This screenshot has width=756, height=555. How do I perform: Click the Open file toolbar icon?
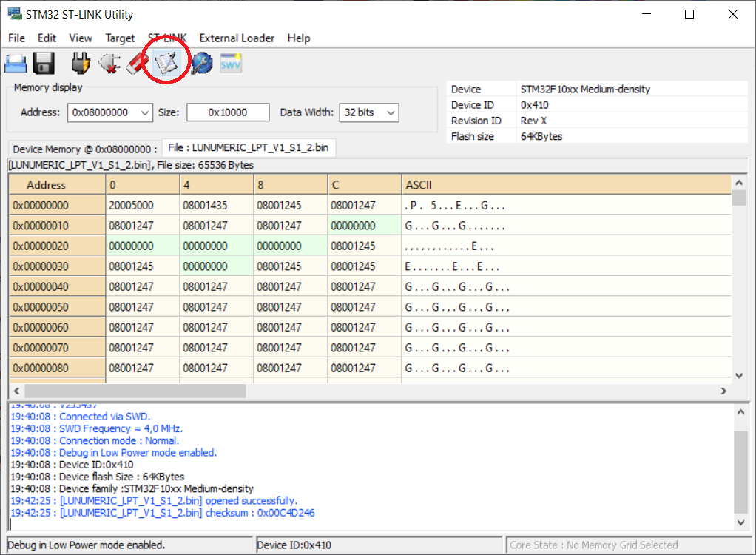pos(16,64)
